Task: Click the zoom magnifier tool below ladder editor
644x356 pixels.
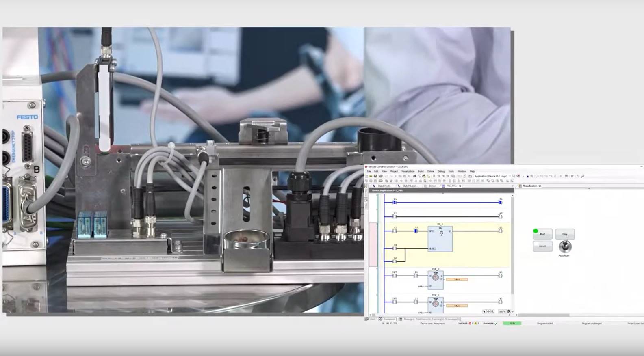Action: click(492, 311)
